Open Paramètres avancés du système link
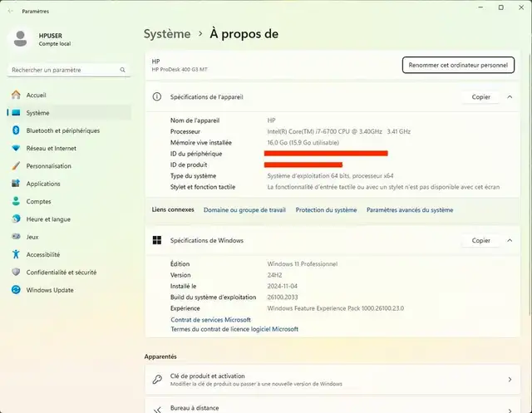This screenshot has height=413, width=532. coord(410,210)
